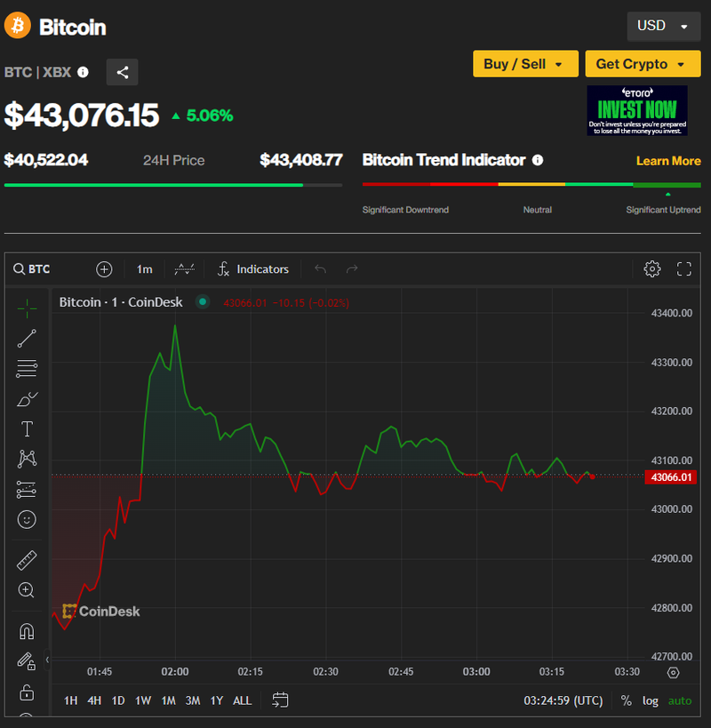
Task: Click the add symbol compare plus icon
Action: point(104,268)
